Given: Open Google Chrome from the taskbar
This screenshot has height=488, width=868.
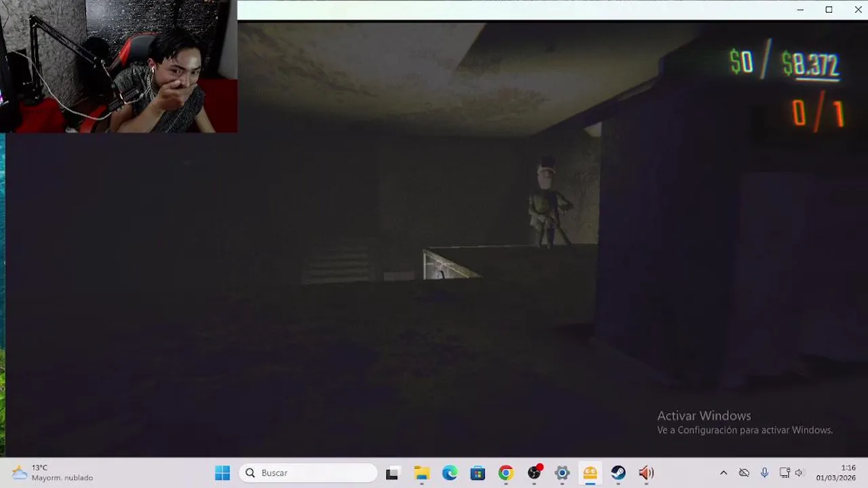Looking at the screenshot, I should point(506,473).
